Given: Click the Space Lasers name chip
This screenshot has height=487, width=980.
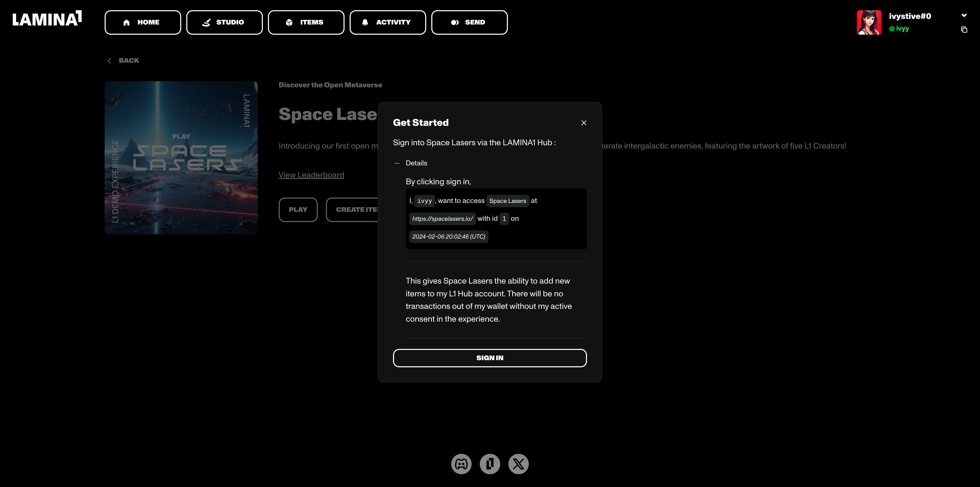Looking at the screenshot, I should coord(508,201).
